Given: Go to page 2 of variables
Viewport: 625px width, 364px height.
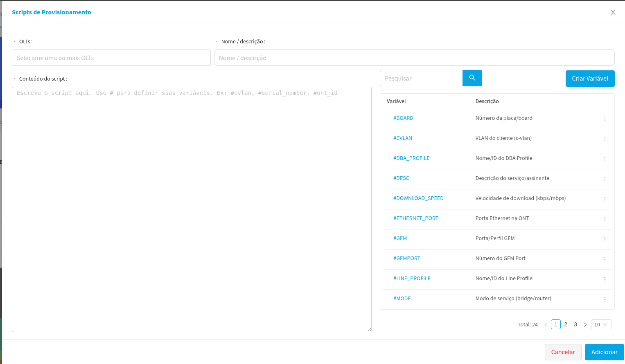Looking at the screenshot, I should click(x=565, y=324).
